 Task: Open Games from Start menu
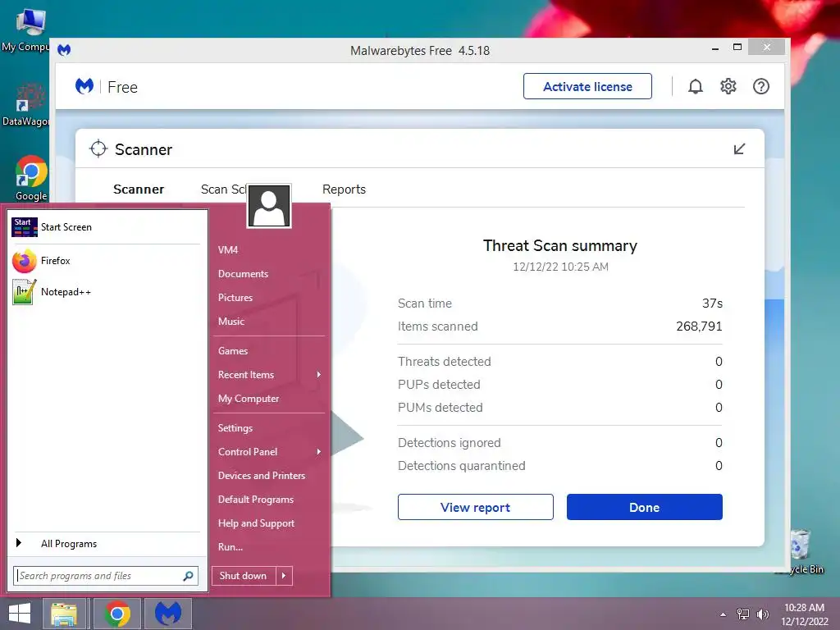pos(233,351)
